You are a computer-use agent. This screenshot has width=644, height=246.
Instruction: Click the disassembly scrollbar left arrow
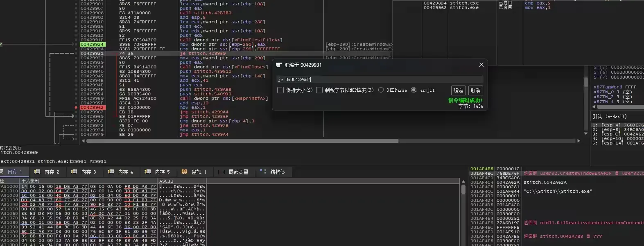(x=84, y=141)
